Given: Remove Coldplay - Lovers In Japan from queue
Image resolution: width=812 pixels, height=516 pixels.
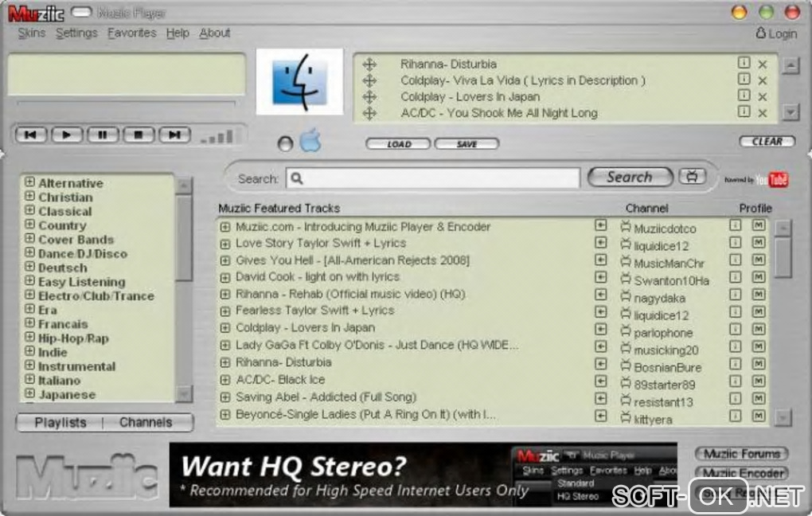Looking at the screenshot, I should pyautogui.click(x=763, y=97).
